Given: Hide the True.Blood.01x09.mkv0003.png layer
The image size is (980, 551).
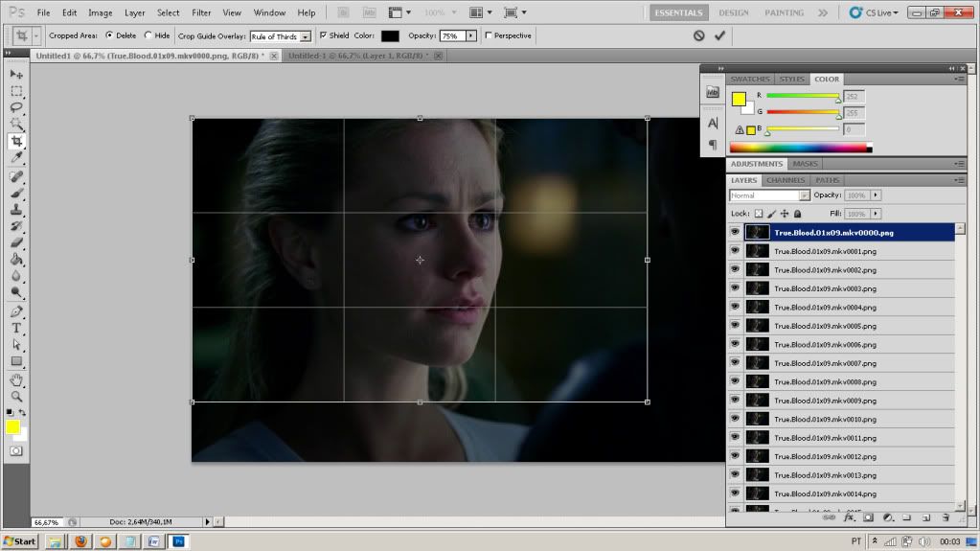Looking at the screenshot, I should point(735,288).
